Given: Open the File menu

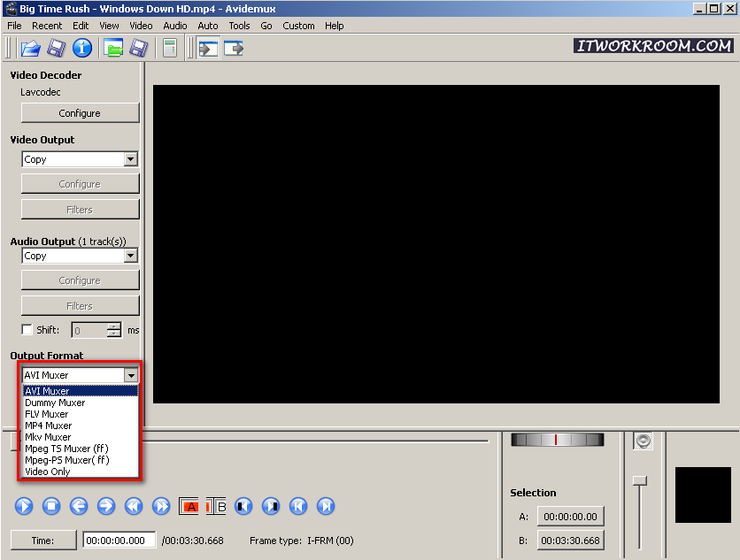Looking at the screenshot, I should [x=14, y=26].
